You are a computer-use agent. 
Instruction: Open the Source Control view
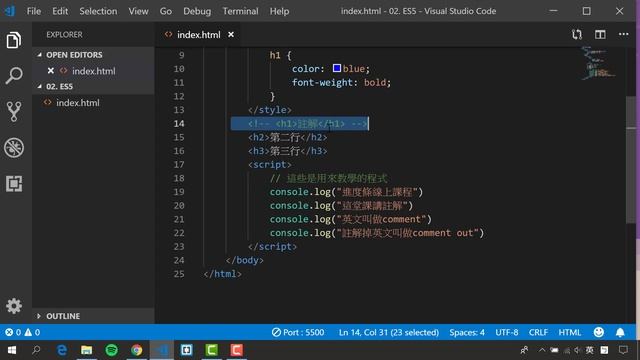tap(14, 111)
